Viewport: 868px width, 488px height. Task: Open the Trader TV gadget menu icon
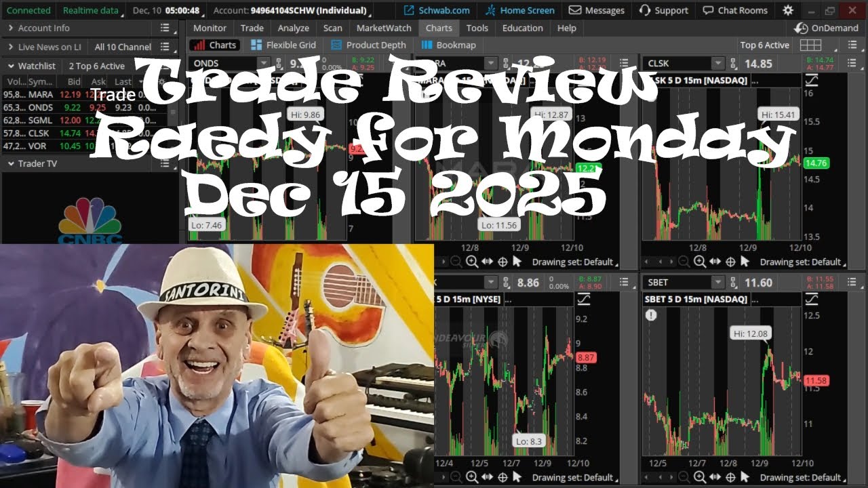[x=165, y=163]
